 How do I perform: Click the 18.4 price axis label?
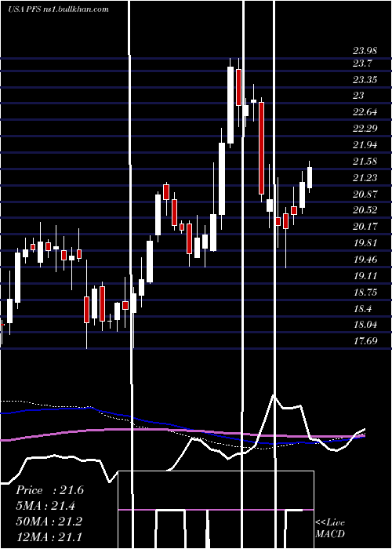click(362, 309)
